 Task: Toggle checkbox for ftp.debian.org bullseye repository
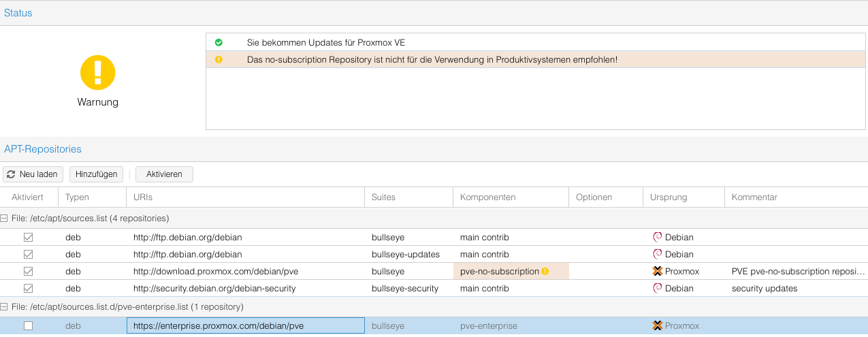28,238
